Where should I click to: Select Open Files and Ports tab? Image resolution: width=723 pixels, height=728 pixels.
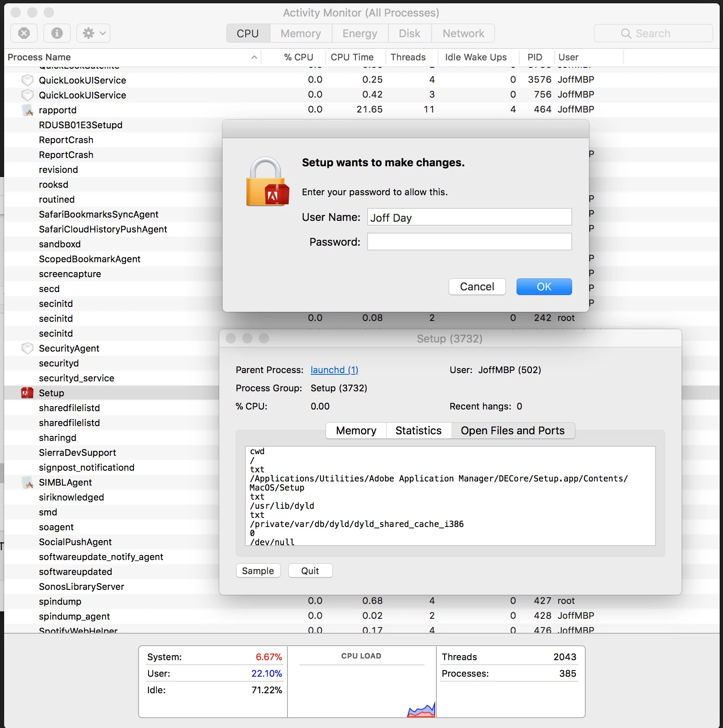pos(513,431)
